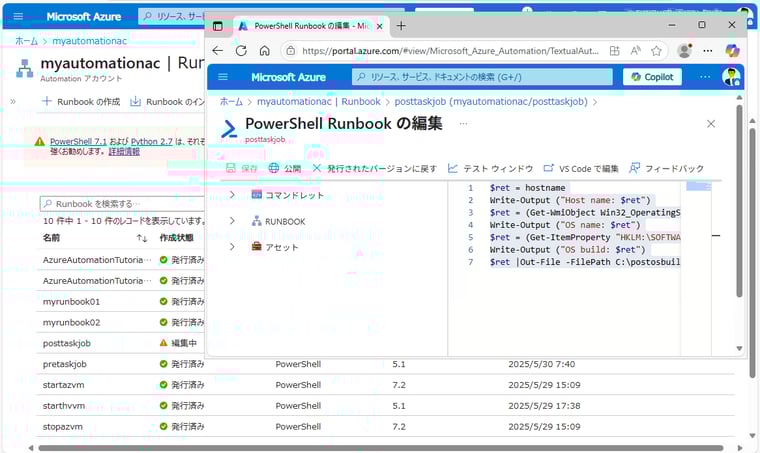The width and height of the screenshot is (760, 453).
Task: Add this page to favorites with the star icon
Action: pos(656,50)
